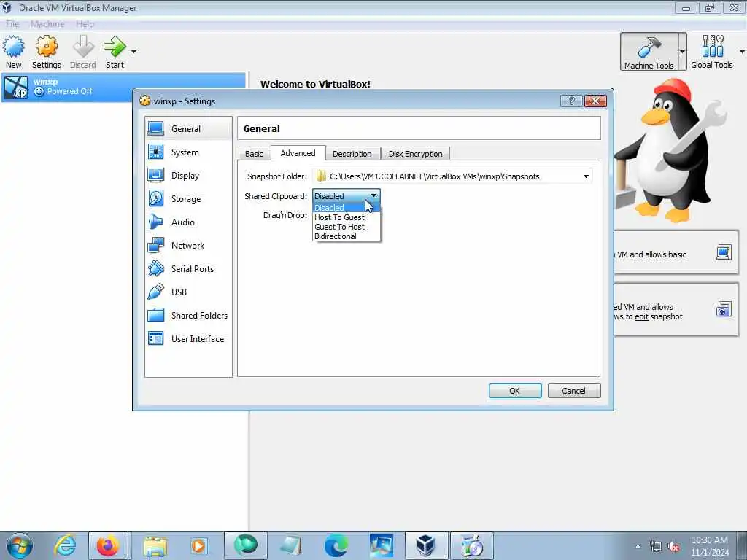Open the System settings category
The height and width of the screenshot is (560, 747).
(x=189, y=152)
